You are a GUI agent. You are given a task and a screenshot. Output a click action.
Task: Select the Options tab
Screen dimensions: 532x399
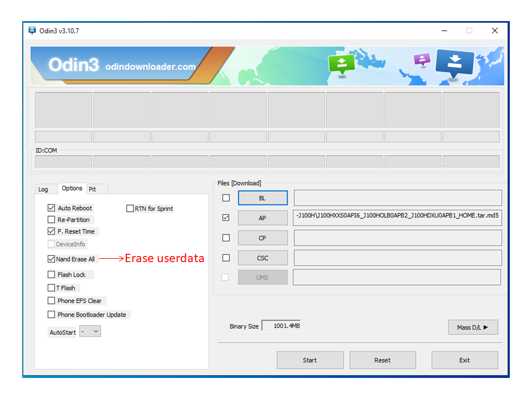point(72,188)
